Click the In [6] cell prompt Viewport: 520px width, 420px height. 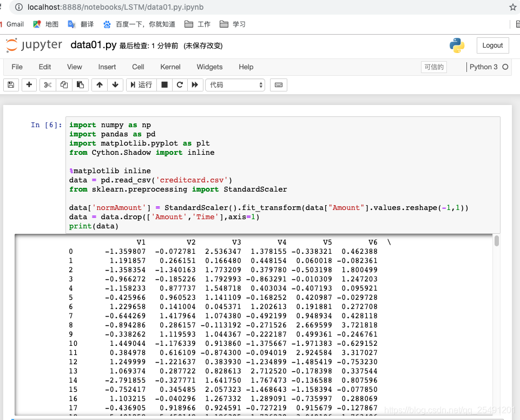(x=47, y=125)
